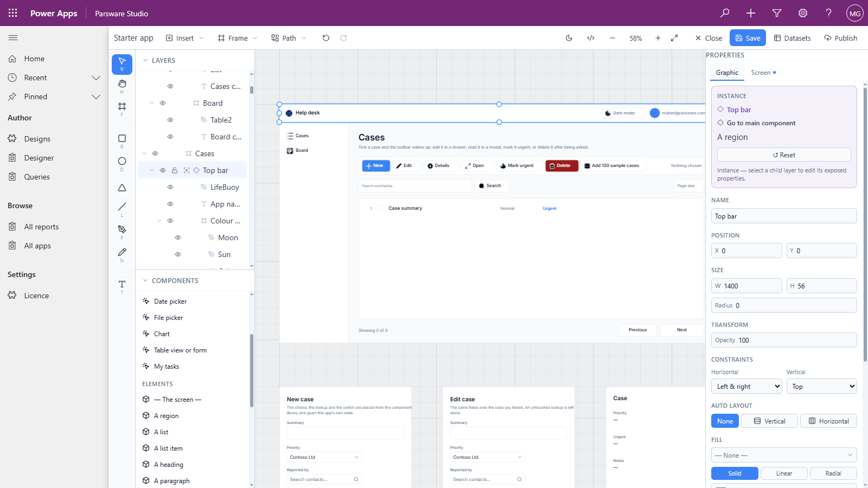Select the Text tool

[122, 287]
